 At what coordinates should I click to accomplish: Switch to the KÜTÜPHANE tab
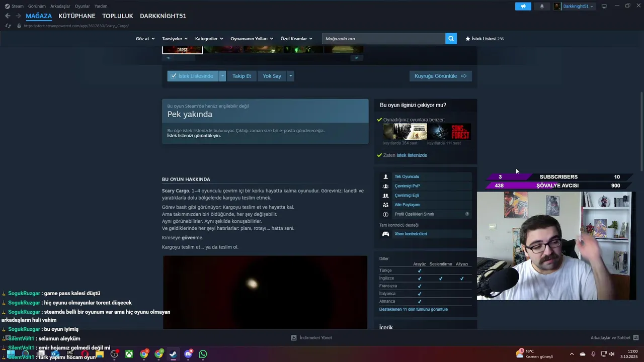point(77,16)
